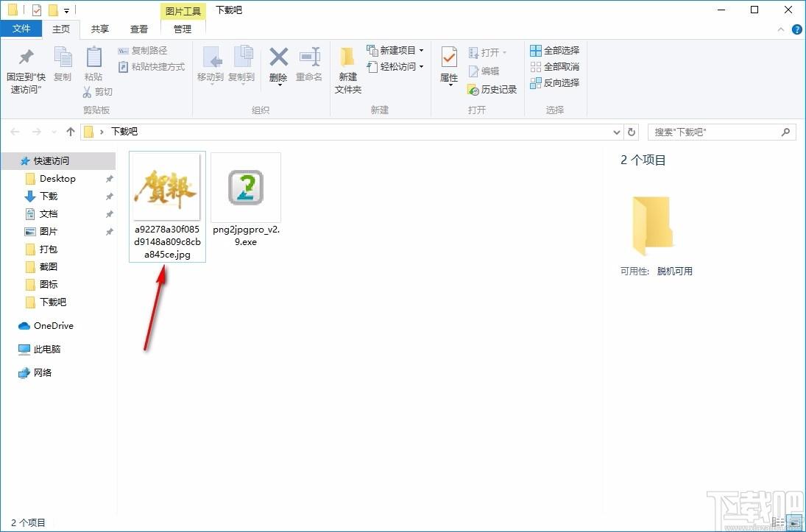Open 文档 in navigation pane
Image resolution: width=806 pixels, height=532 pixels.
(x=49, y=214)
